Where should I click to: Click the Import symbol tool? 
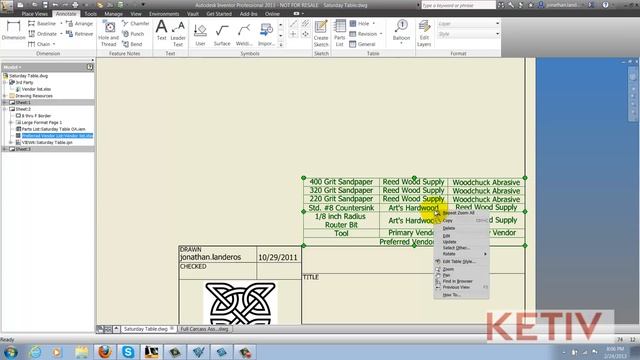267,35
